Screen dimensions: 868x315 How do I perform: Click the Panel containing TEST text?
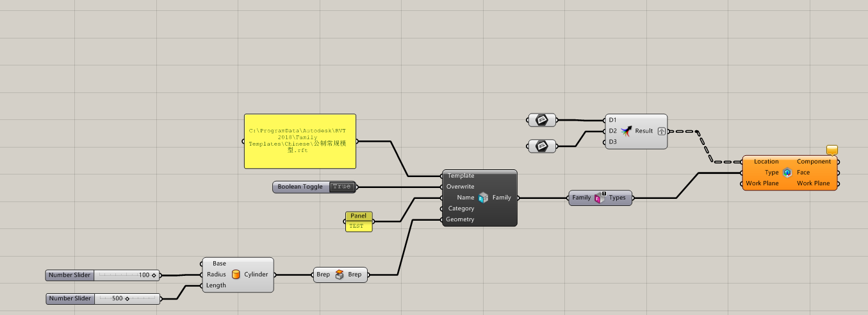358,226
